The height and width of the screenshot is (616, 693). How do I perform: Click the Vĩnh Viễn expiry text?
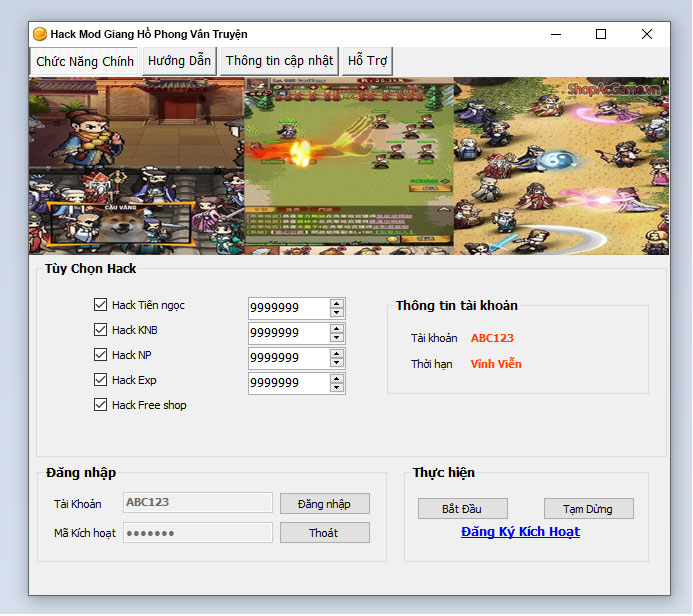click(x=496, y=364)
